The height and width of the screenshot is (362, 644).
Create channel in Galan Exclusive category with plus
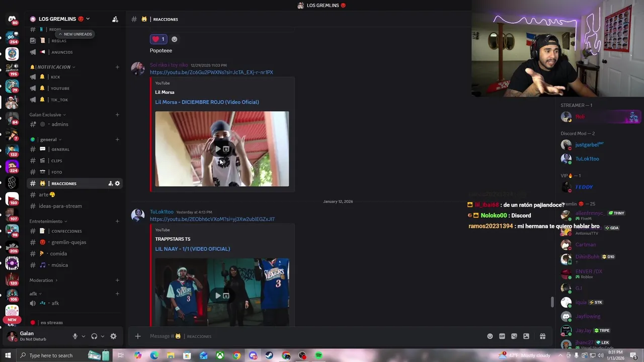pos(117,115)
